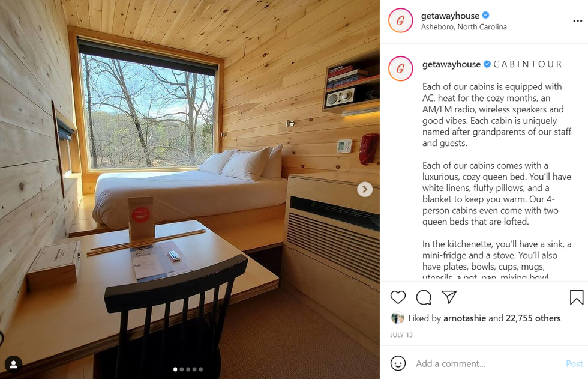Open the three-dots more options menu
The height and width of the screenshot is (379, 588).
(577, 21)
